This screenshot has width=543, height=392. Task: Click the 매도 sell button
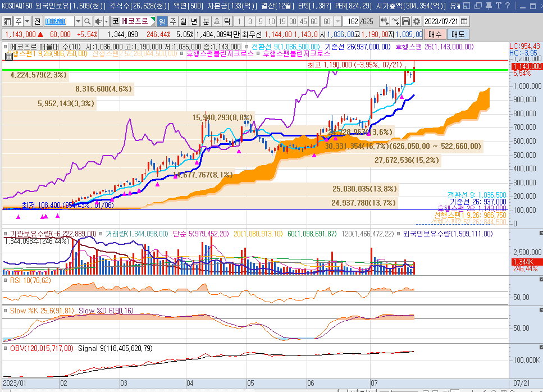pyautogui.click(x=458, y=34)
